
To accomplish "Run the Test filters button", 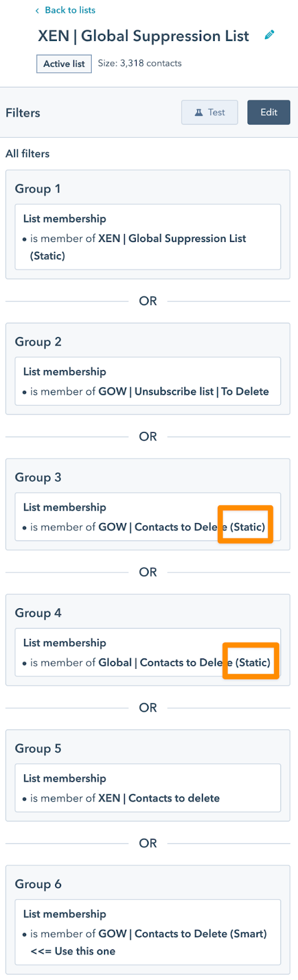I will (x=209, y=113).
